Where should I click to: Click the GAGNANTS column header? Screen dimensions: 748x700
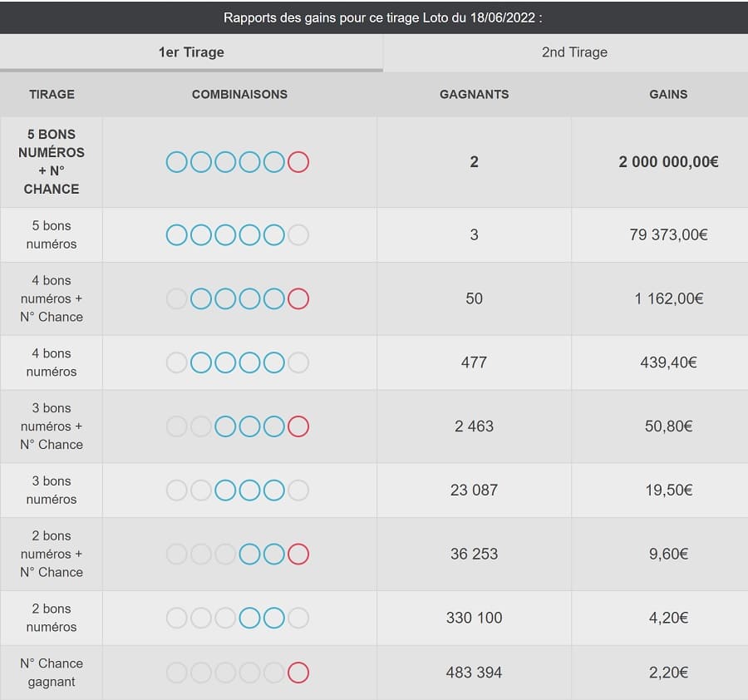[x=474, y=95]
